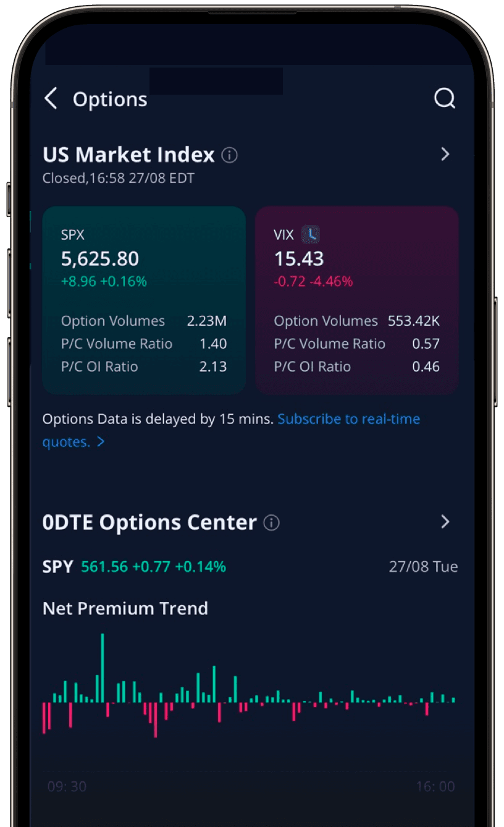
Task: Tap the VIX value 15.43
Action: 299,258
